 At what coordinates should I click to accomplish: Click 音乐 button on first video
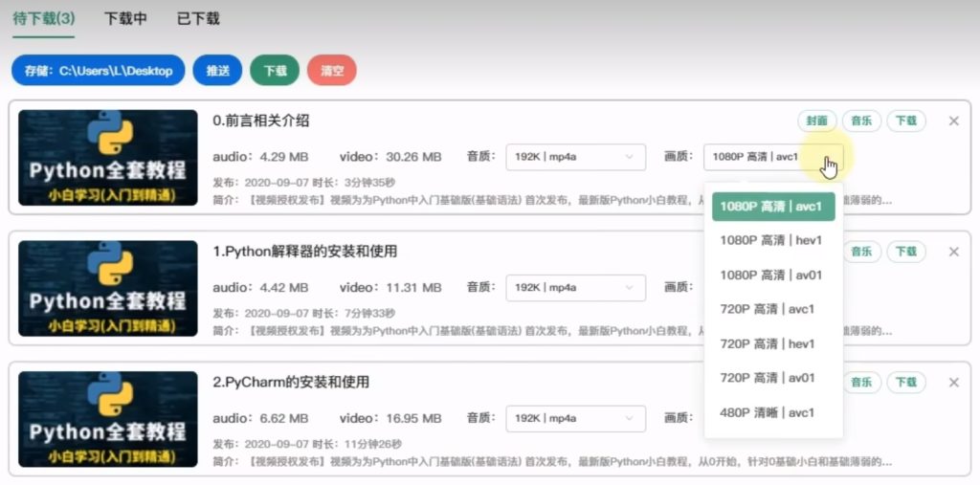[861, 121]
